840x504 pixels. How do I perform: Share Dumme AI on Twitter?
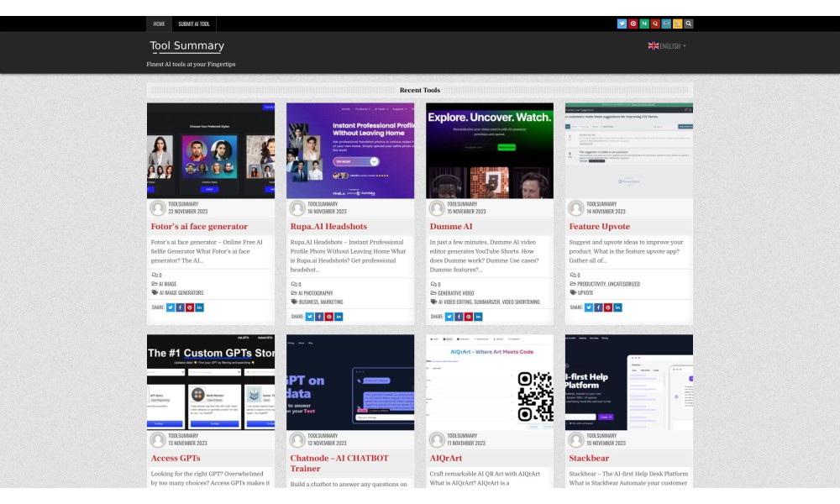[x=449, y=317]
